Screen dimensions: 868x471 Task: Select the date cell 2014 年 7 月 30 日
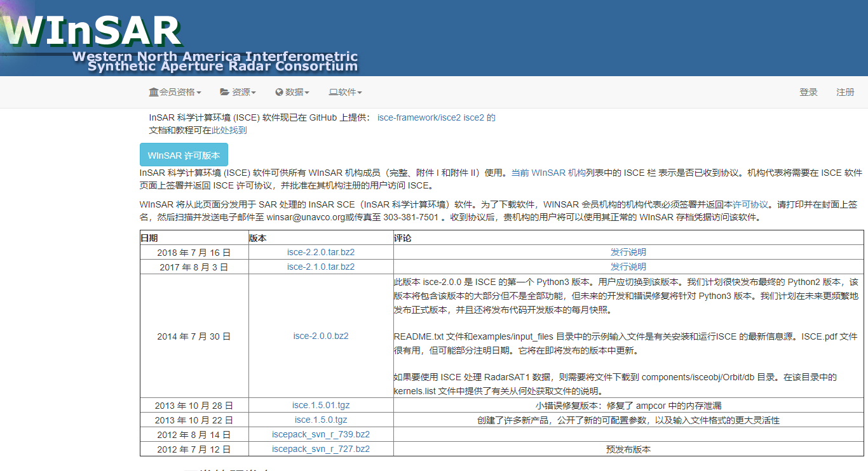coord(194,336)
